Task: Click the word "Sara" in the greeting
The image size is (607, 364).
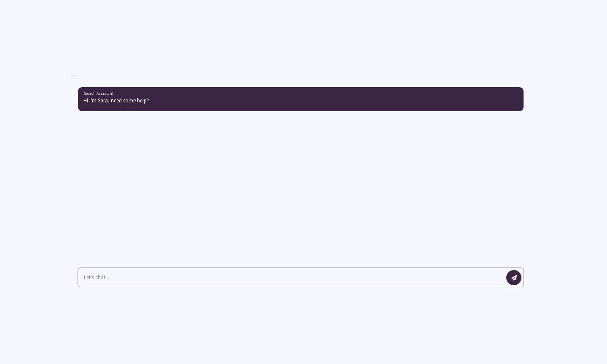Action: [x=103, y=101]
